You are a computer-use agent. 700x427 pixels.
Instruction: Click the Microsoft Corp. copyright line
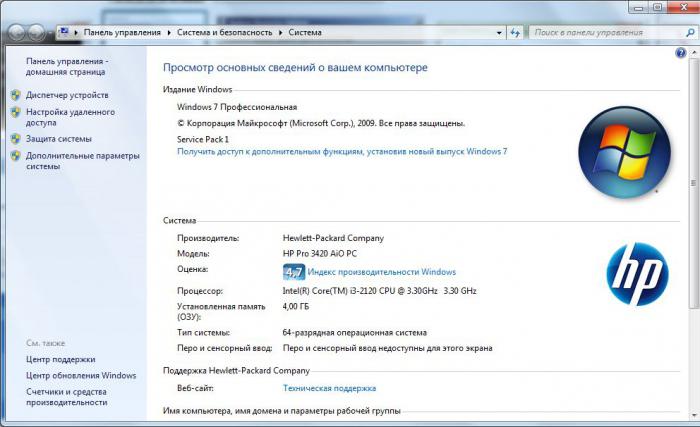[x=321, y=123]
